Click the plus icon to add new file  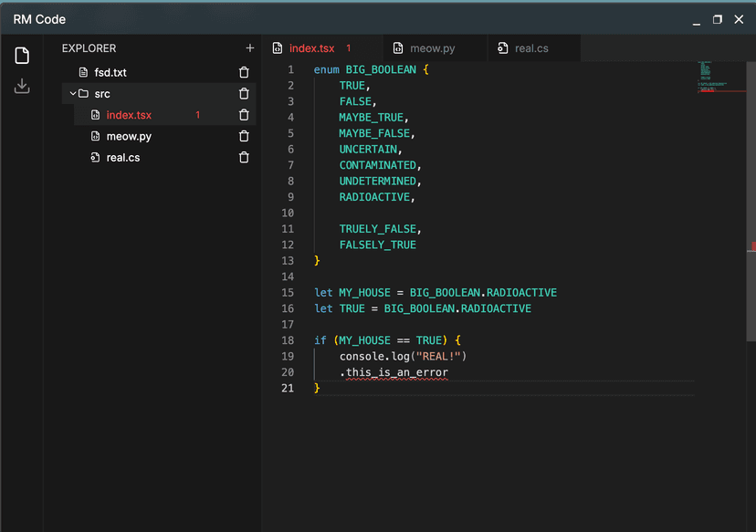[250, 48]
